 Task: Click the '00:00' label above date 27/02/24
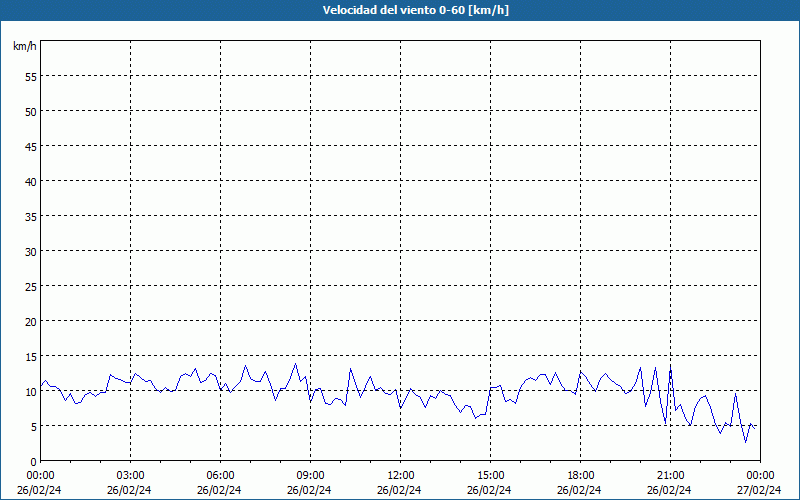(x=760, y=476)
